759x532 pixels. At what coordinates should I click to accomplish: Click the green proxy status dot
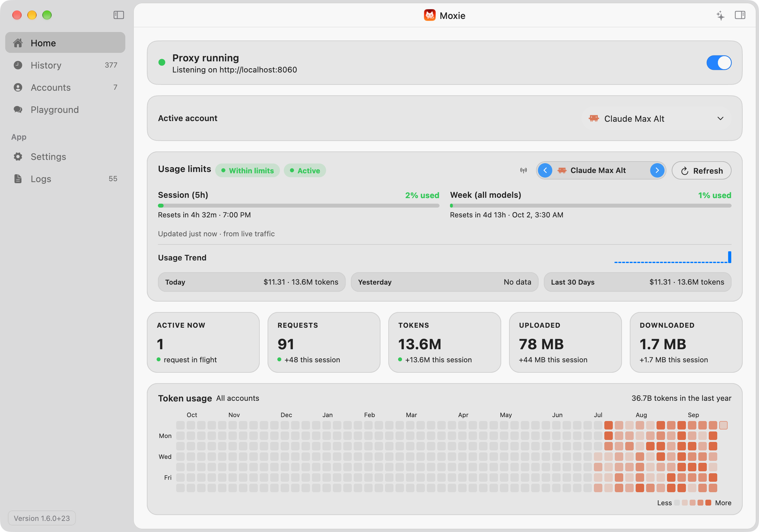coord(162,62)
